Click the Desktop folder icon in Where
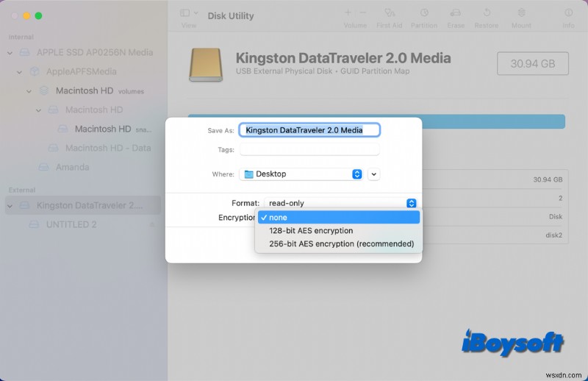588x381 pixels. tap(248, 174)
